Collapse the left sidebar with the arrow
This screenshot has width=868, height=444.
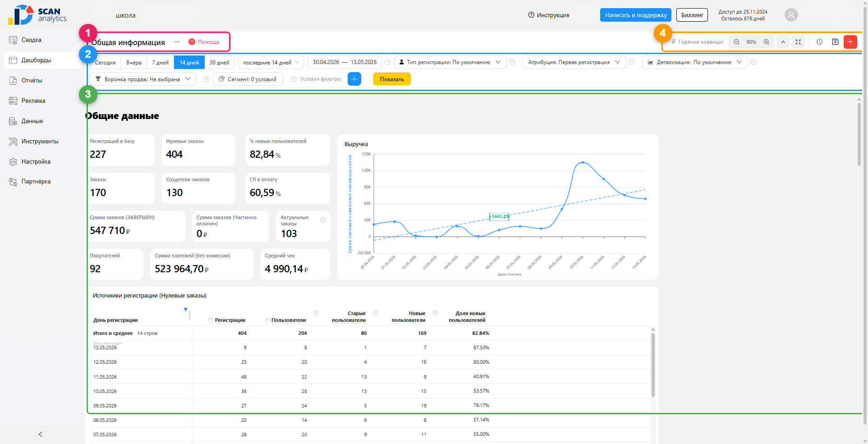(x=41, y=434)
